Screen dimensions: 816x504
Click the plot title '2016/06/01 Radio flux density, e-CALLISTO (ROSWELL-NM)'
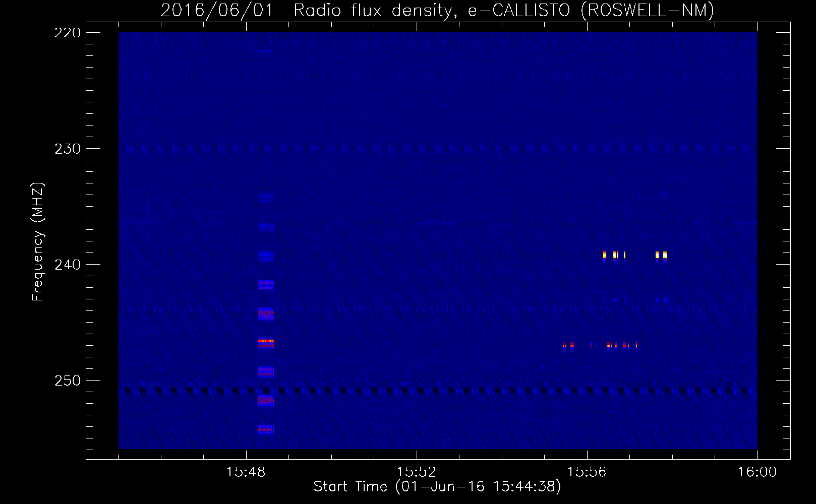(437, 10)
